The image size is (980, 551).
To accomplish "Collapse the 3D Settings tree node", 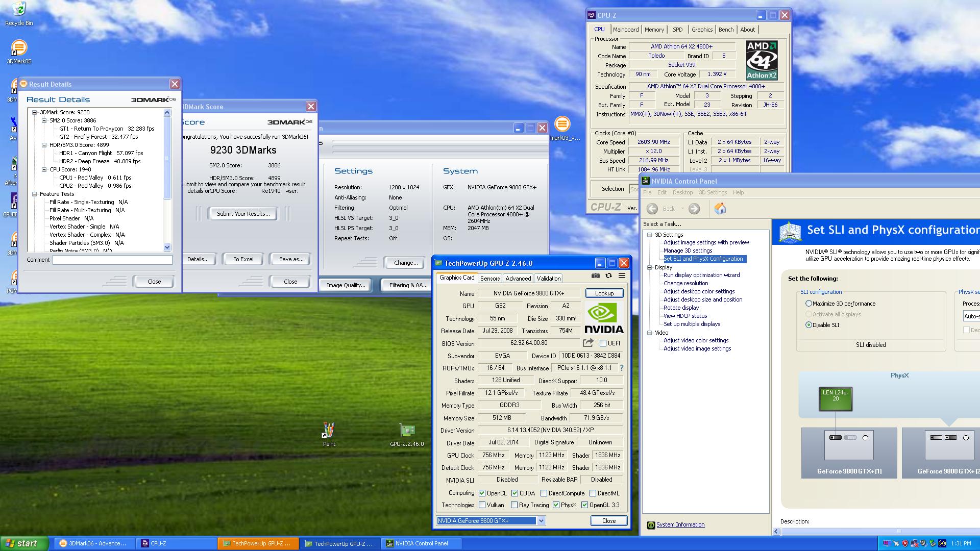I will coord(649,235).
